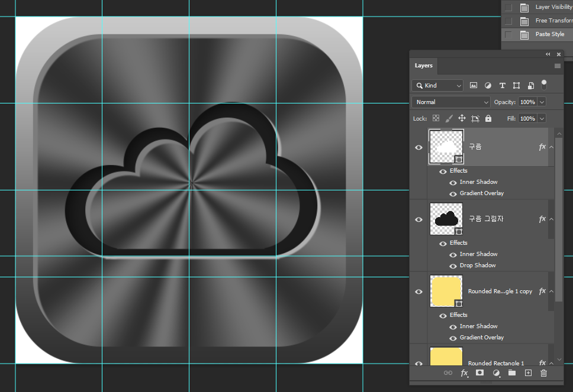The image size is (573, 392).
Task: Click the Layer Visibility action icon
Action: 524,7
